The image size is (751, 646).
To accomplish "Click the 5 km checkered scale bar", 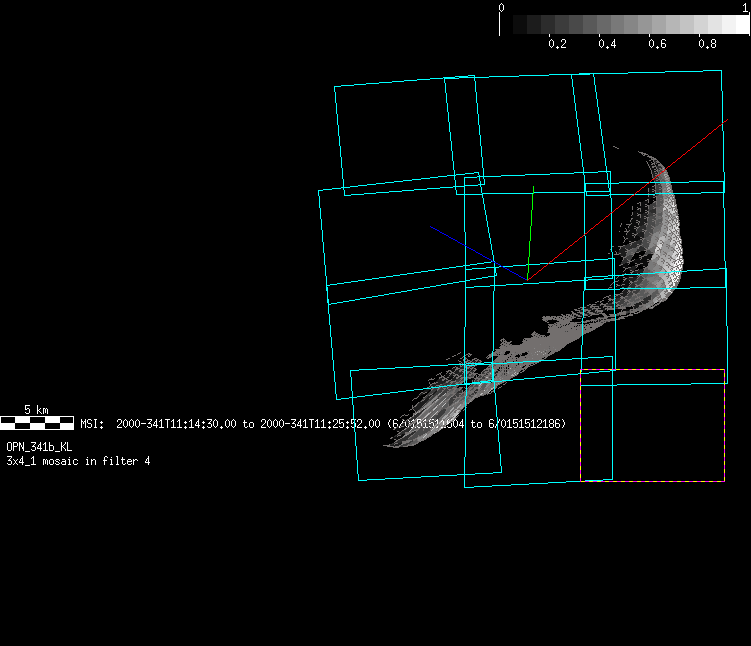I will tap(37, 423).
